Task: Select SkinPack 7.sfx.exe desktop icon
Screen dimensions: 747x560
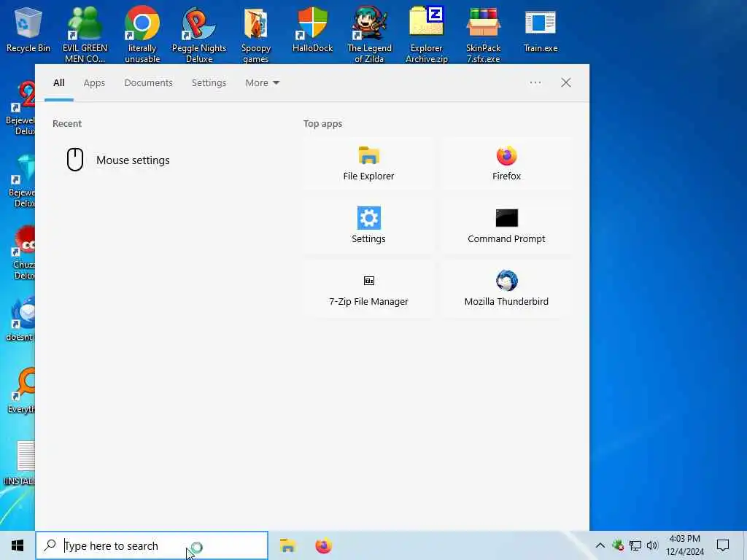Action: tap(483, 34)
